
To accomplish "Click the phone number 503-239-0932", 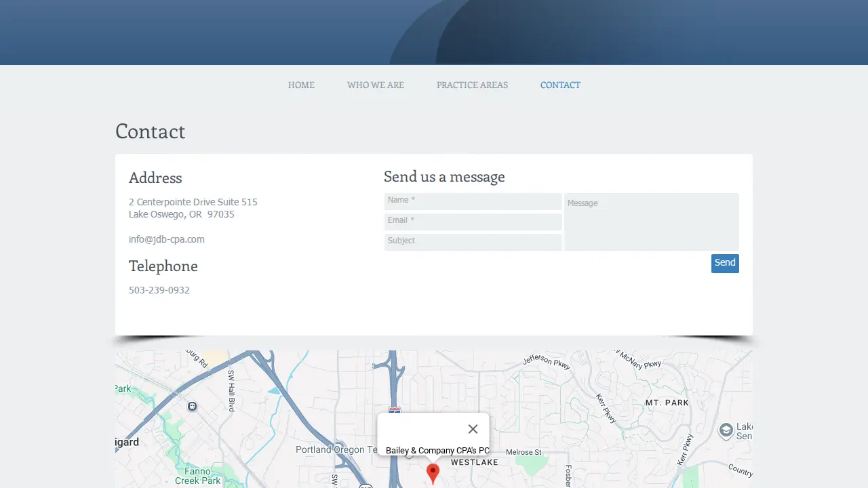I will pos(159,290).
